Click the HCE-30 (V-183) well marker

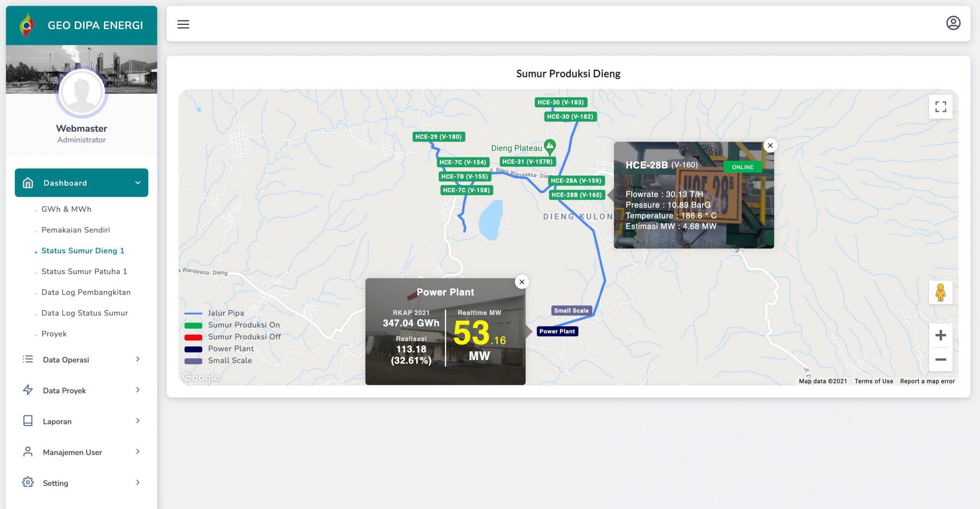pyautogui.click(x=560, y=102)
